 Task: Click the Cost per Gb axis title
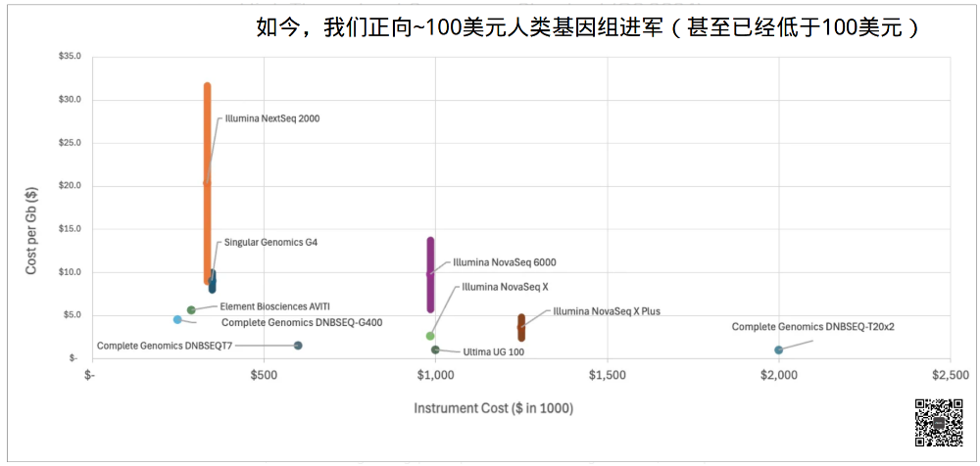tap(31, 233)
